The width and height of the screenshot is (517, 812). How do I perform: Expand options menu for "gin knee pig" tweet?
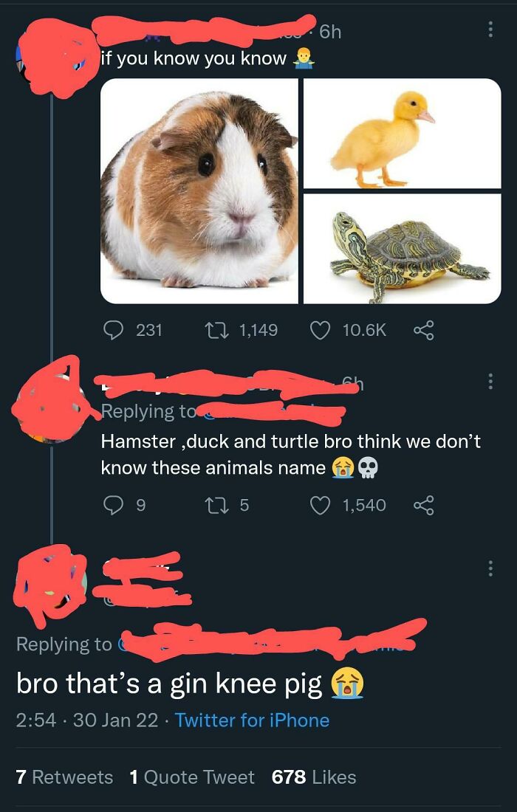point(488,568)
